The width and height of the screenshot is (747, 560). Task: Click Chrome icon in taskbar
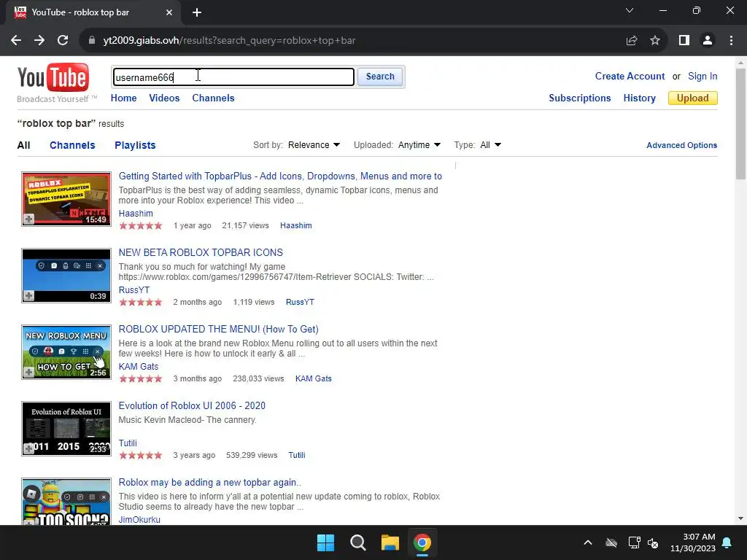[422, 542]
